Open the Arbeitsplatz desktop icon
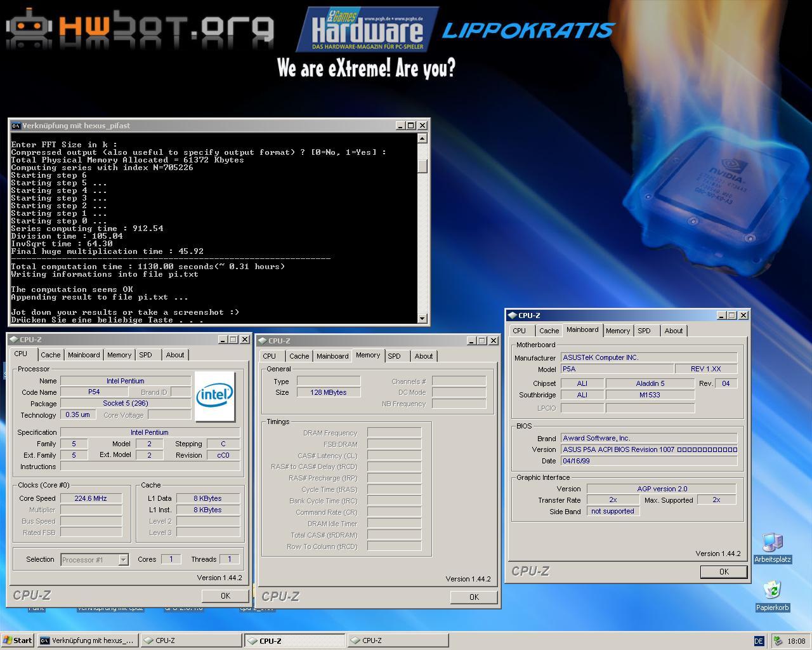The height and width of the screenshot is (650, 812). click(x=772, y=547)
